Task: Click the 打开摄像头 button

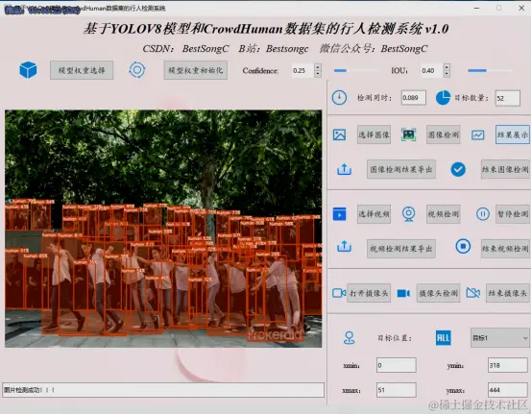Action: [x=369, y=293]
